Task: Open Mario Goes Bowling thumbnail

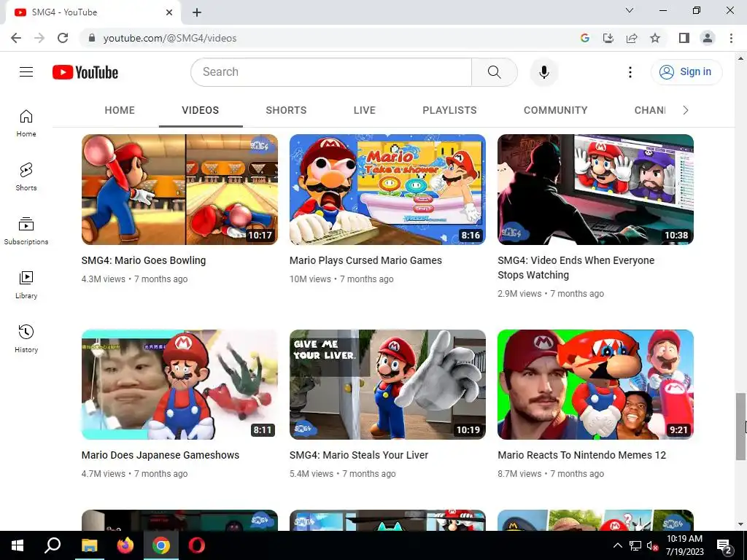Action: [x=179, y=190]
